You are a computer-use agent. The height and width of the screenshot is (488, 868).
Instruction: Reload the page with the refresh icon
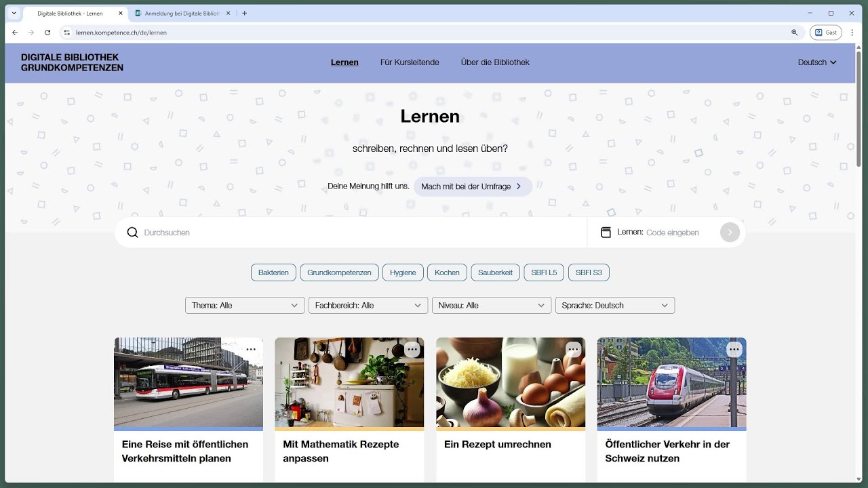(x=47, y=33)
